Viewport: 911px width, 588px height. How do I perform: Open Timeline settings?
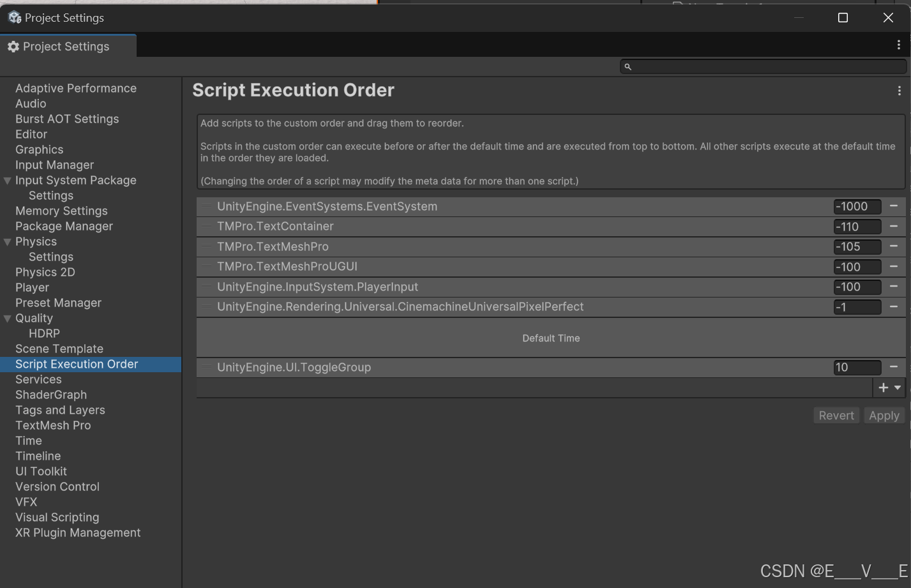pyautogui.click(x=38, y=456)
